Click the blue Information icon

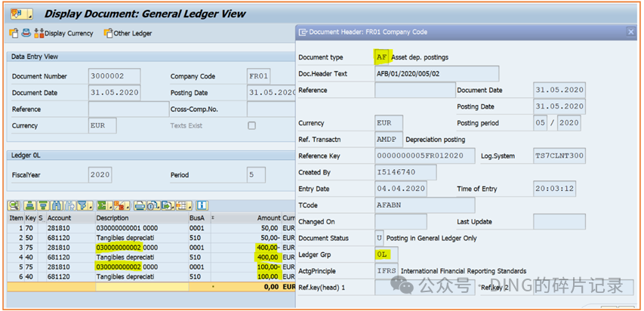pyautogui.click(x=202, y=205)
